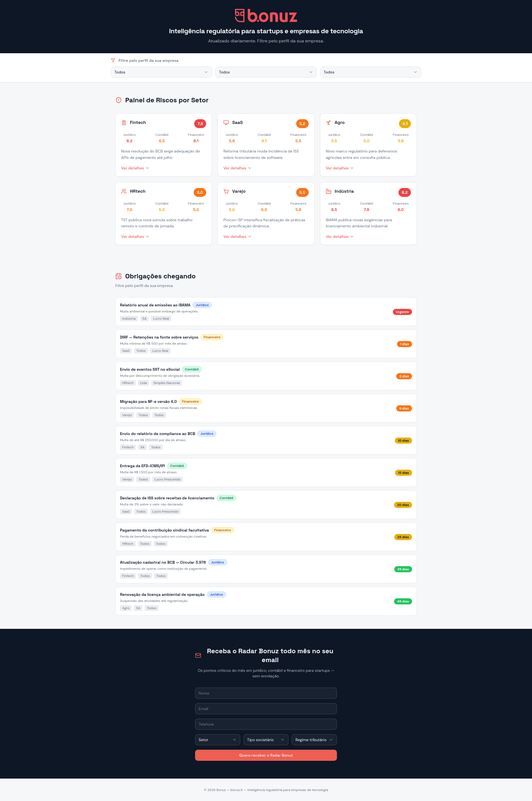
Task: Click the Email input field
Action: [266, 709]
